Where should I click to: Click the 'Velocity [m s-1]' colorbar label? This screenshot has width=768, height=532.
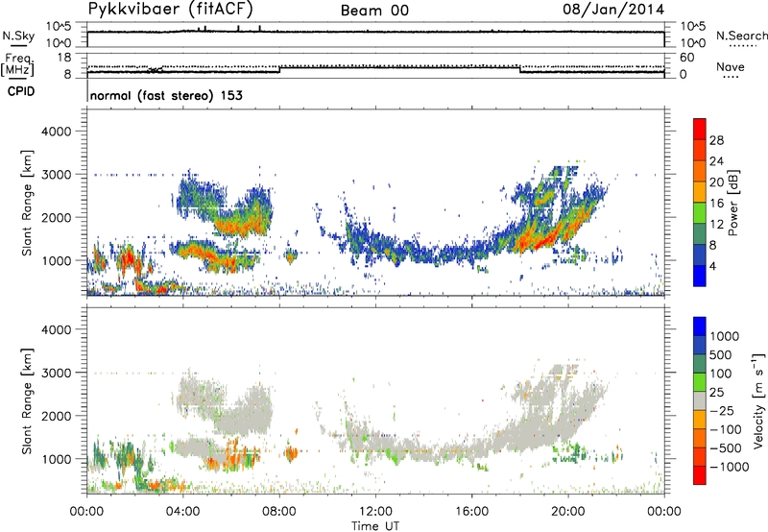[x=758, y=401]
